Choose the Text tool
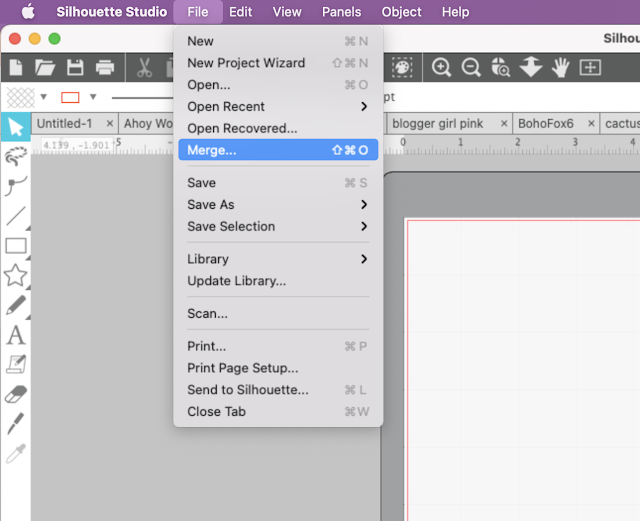The width and height of the screenshot is (640, 521). point(16,335)
